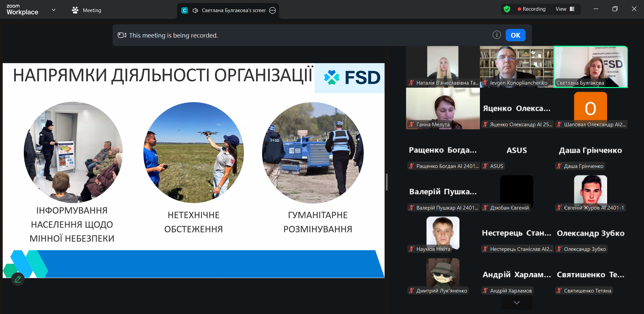
Task: Click the shared screen speaker audio icon
Action: point(195,10)
